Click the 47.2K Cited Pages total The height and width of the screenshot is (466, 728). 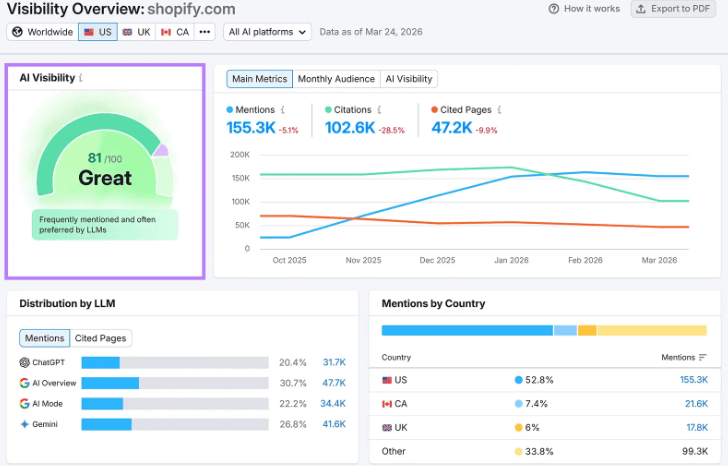tap(452, 128)
